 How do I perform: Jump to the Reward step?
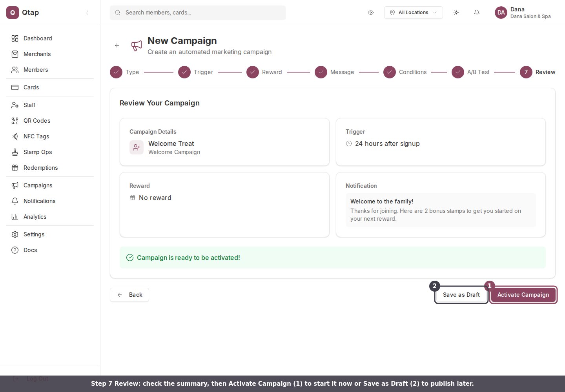(264, 72)
